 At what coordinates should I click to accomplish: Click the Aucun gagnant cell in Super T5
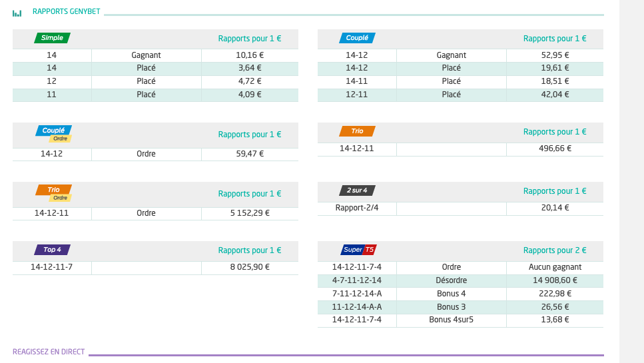pyautogui.click(x=555, y=267)
